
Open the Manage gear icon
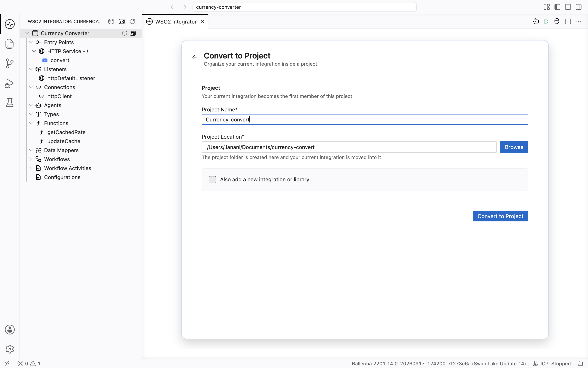point(10,349)
